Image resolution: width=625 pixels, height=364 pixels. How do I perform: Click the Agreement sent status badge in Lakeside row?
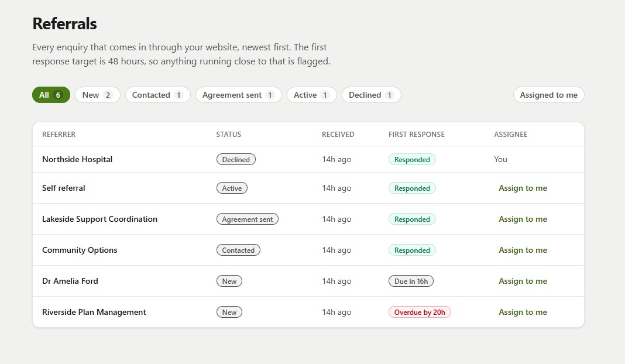[248, 219]
